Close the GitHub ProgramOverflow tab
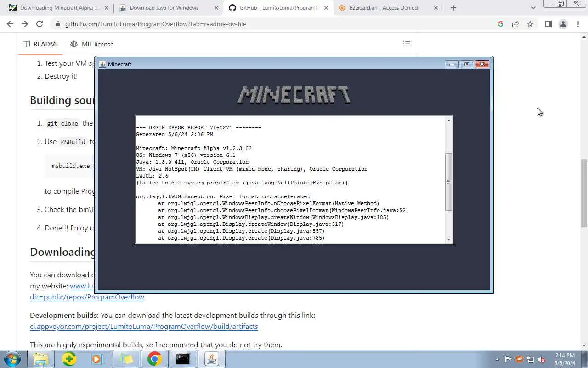 (x=327, y=8)
